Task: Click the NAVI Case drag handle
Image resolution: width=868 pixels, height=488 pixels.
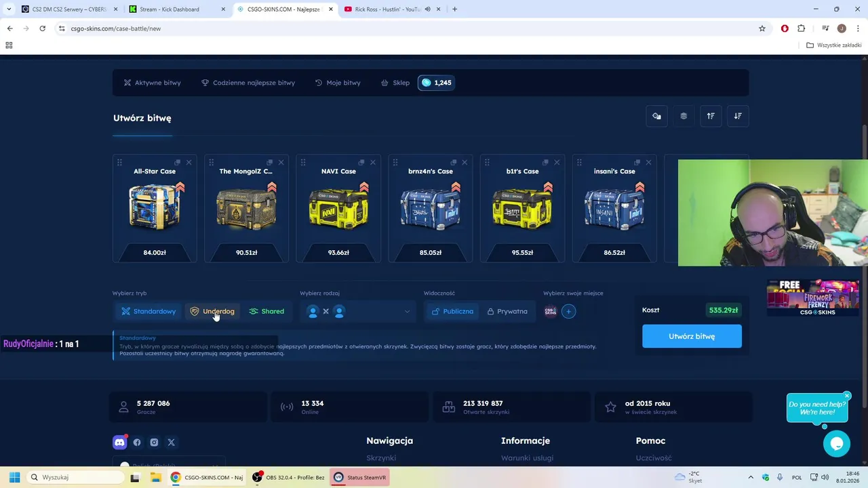Action: 303,163
